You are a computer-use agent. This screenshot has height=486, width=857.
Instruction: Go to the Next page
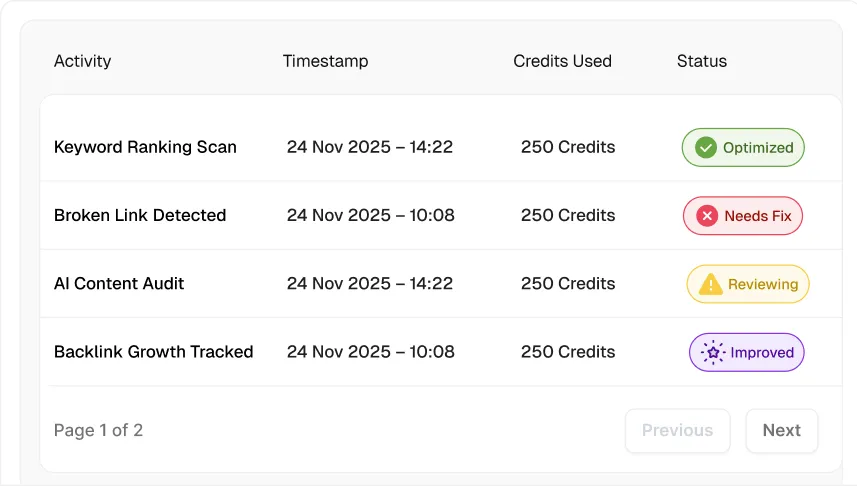pyautogui.click(x=782, y=431)
